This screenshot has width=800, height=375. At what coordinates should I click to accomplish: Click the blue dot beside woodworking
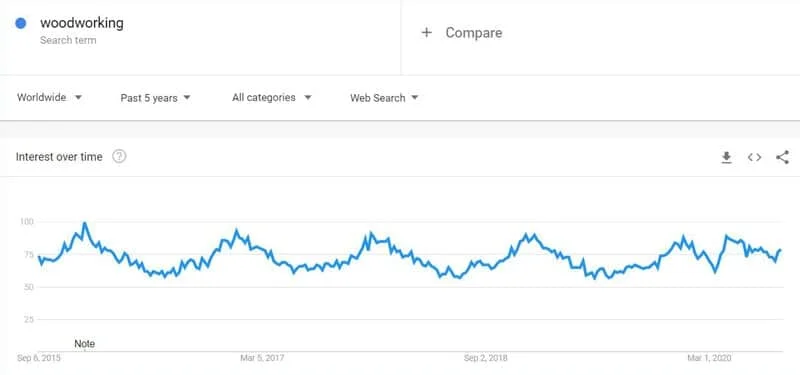click(x=21, y=23)
